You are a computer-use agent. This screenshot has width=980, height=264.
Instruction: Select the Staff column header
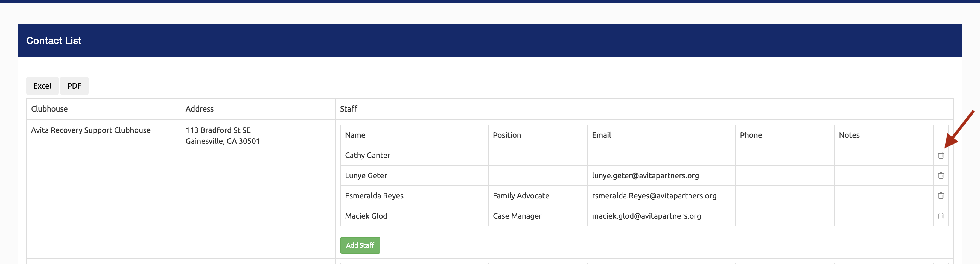click(348, 109)
